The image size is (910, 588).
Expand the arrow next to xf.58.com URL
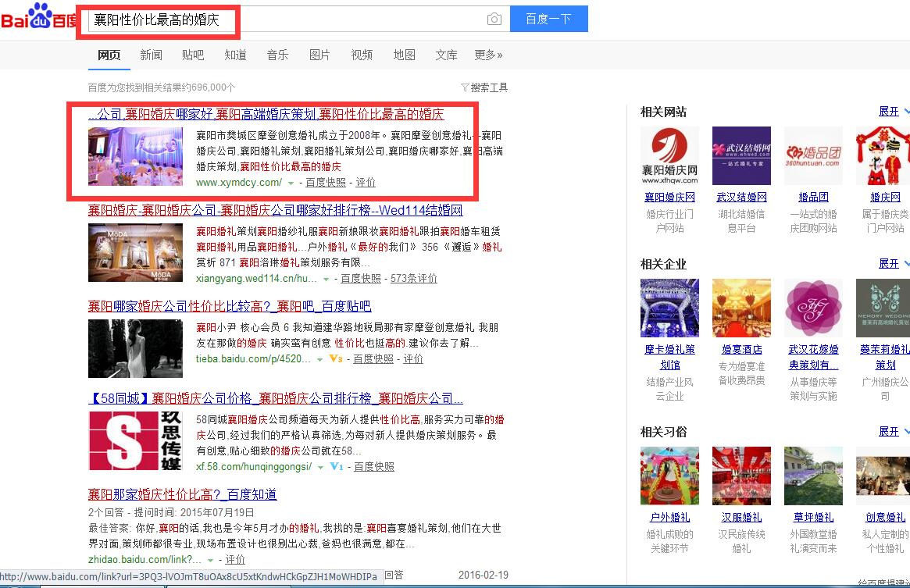(320, 467)
